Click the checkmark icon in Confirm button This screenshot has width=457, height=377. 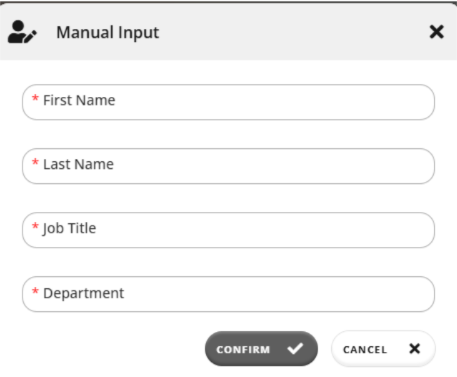[x=295, y=349]
